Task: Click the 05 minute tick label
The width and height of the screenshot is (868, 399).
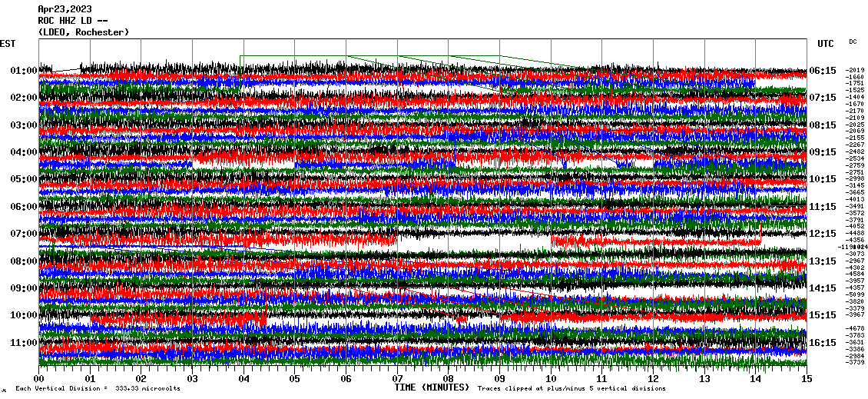Action: click(x=295, y=379)
